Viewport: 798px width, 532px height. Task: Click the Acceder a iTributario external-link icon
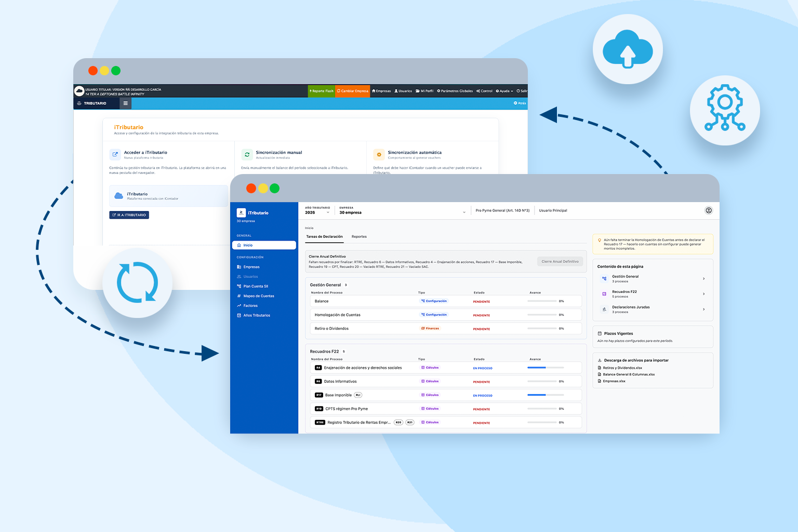[115, 154]
